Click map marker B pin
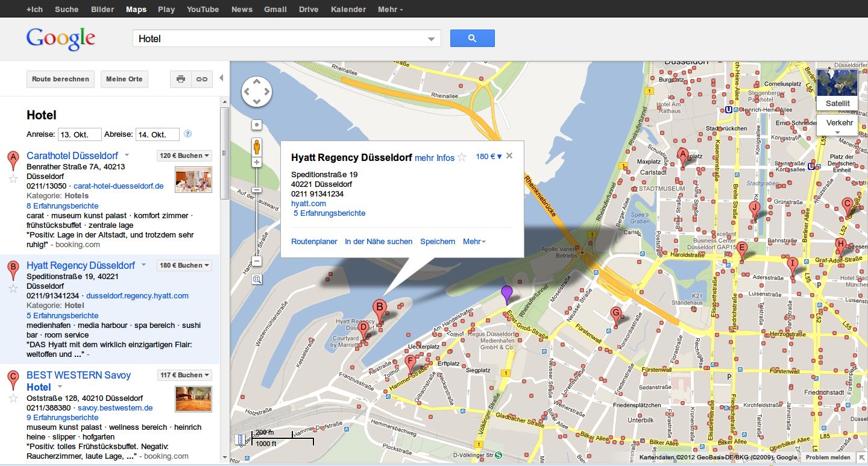 pos(379,310)
